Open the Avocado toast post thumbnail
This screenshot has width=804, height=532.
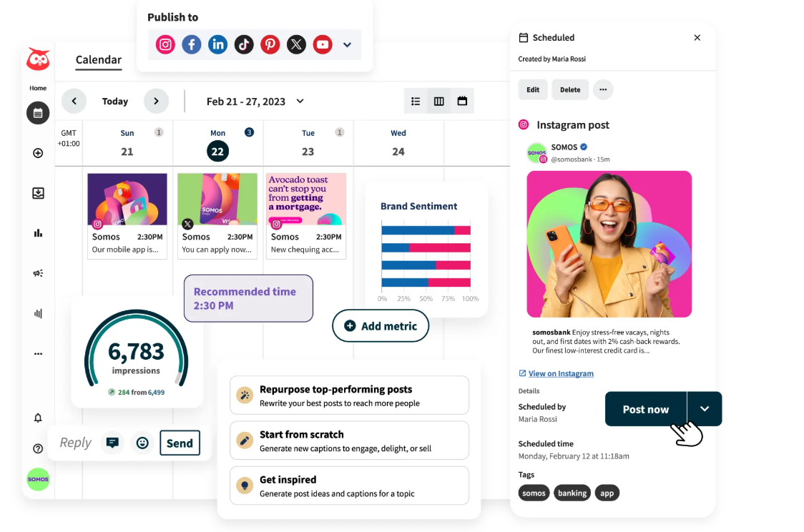click(x=305, y=199)
